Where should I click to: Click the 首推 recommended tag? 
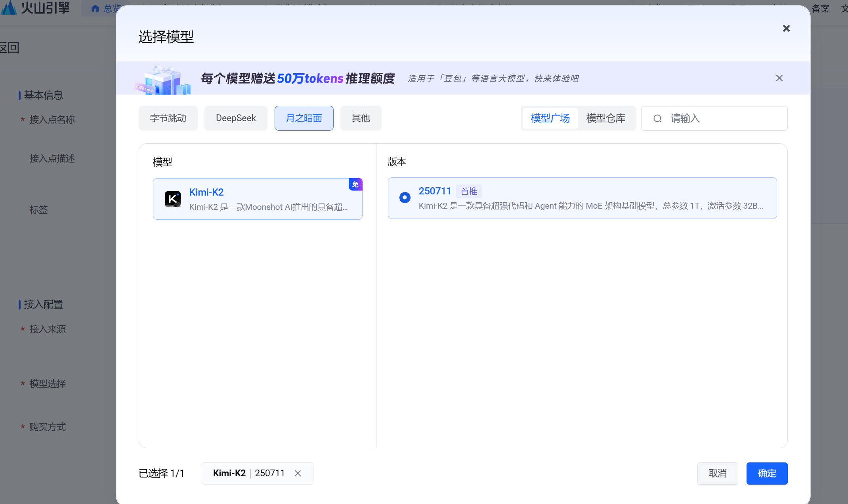469,192
